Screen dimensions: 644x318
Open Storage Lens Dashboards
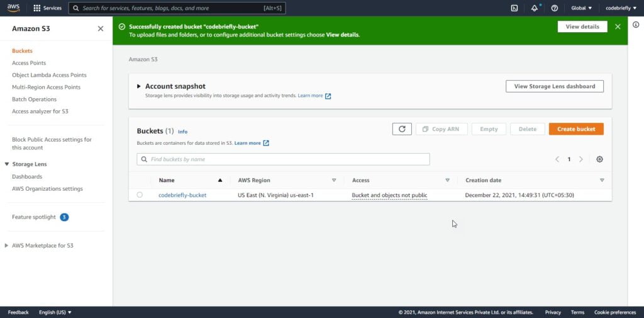pos(27,176)
